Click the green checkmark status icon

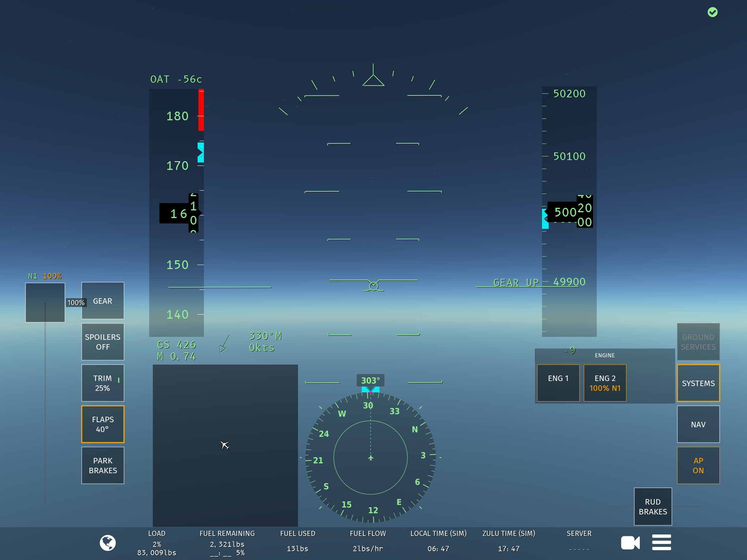[x=712, y=12]
